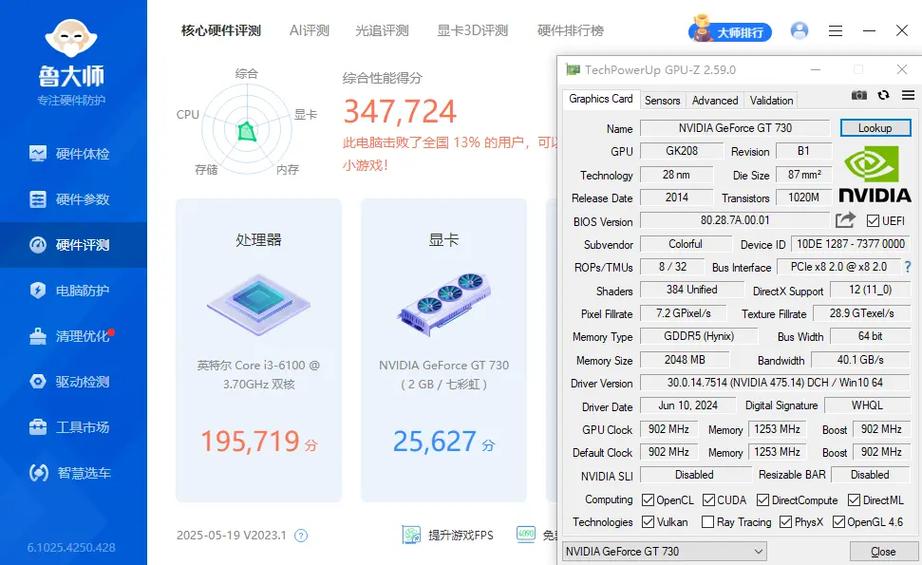
Task: Click the Lookup button
Action: (x=875, y=128)
